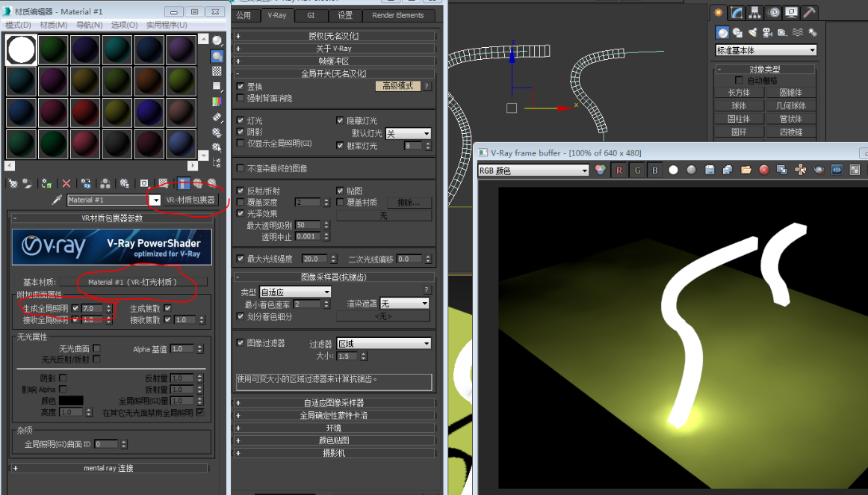The height and width of the screenshot is (495, 868).
Task: Enable the 覆盖深度 checkbox
Action: 239,201
